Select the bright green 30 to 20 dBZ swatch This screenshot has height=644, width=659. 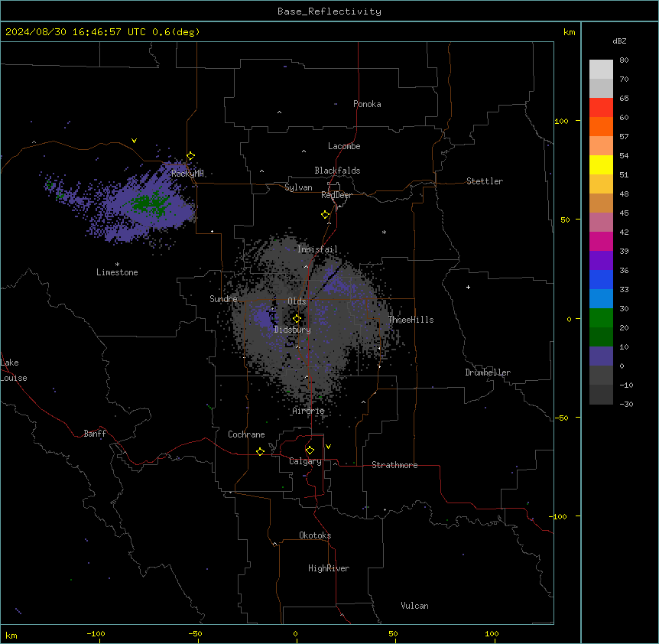point(601,318)
